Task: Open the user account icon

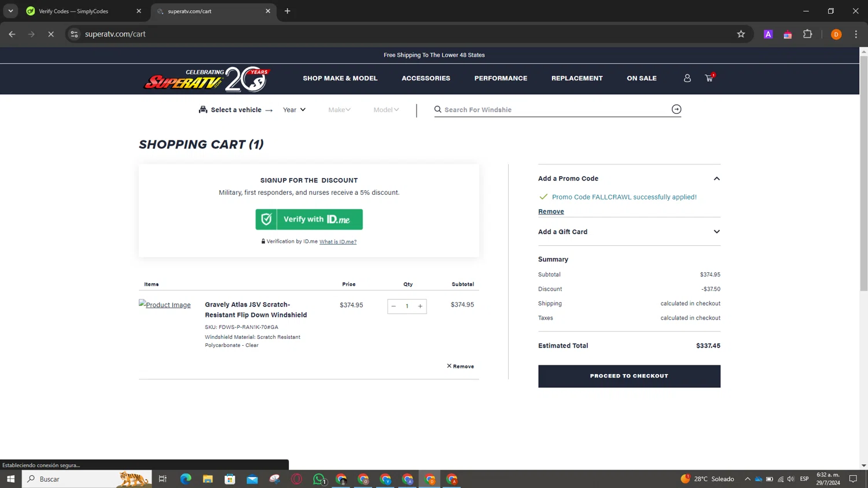Action: click(x=687, y=78)
